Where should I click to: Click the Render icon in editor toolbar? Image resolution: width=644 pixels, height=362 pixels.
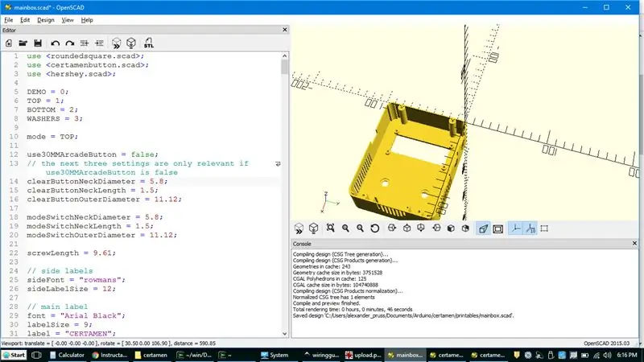coord(131,43)
